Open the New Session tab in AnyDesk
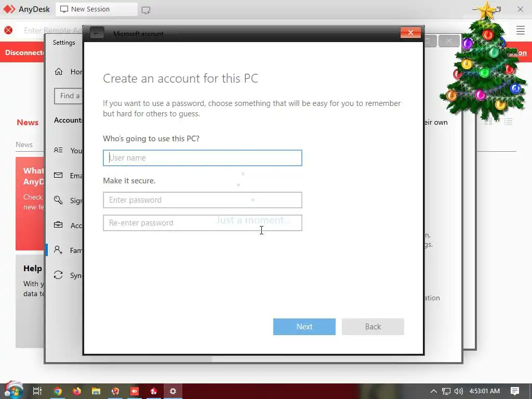 96,9
